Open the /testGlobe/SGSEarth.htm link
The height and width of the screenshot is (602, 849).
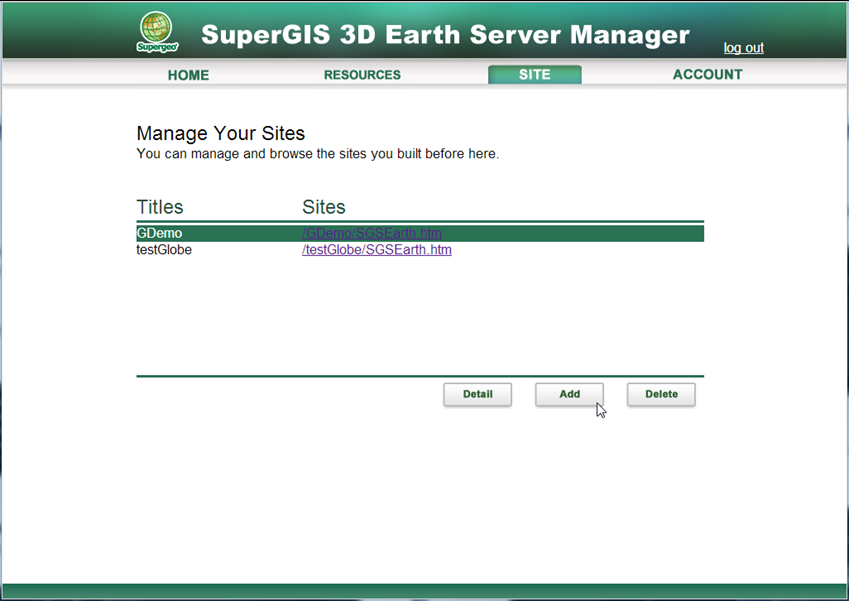(376, 250)
